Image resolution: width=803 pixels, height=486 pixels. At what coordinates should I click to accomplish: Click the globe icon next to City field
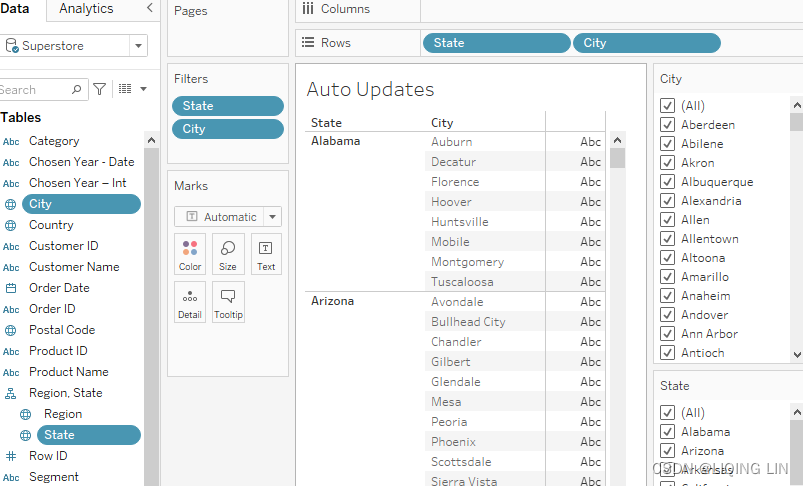click(x=11, y=204)
